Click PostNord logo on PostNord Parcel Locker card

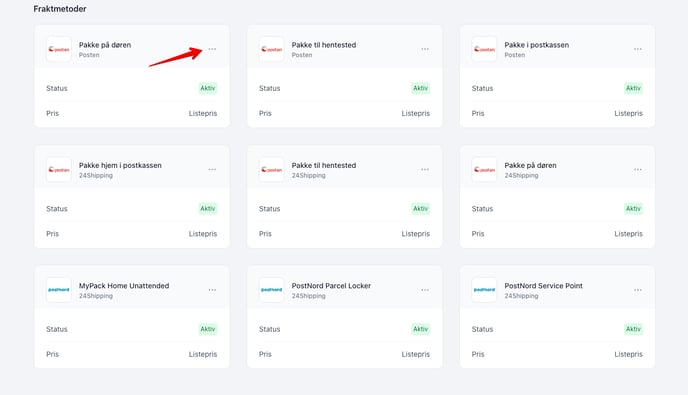272,290
